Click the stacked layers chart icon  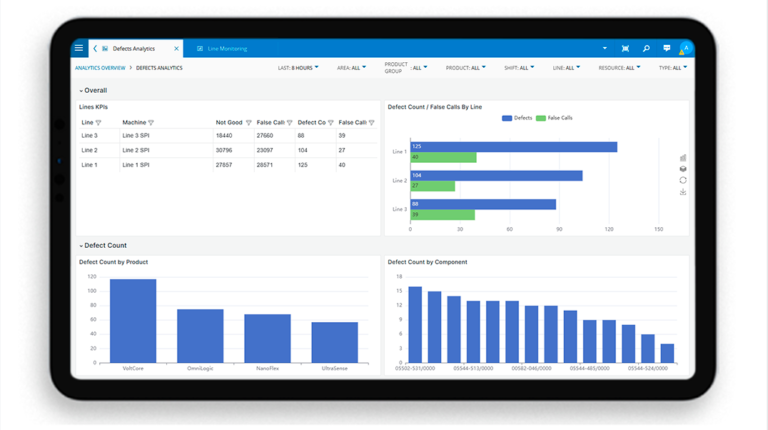[x=683, y=169]
